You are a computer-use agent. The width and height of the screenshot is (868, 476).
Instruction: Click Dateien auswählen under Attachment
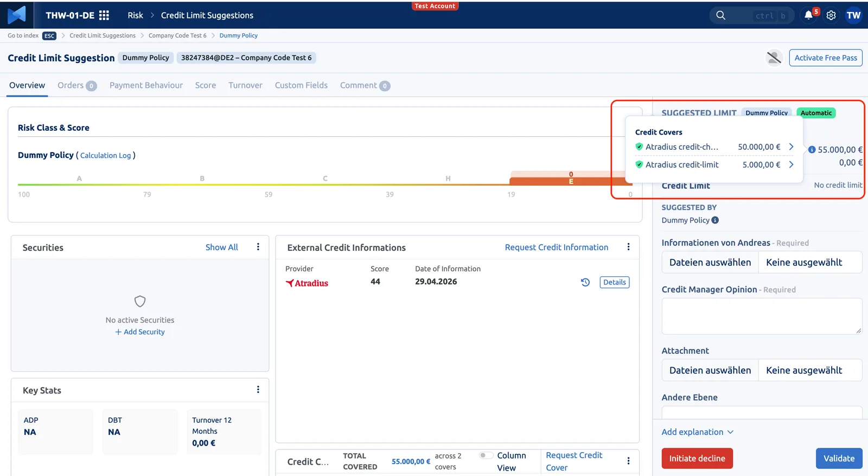point(710,370)
